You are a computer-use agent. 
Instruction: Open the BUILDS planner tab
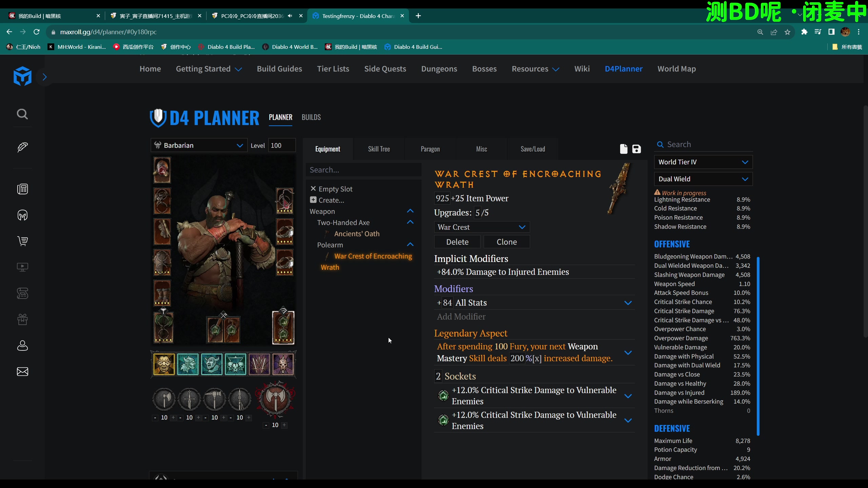point(311,117)
